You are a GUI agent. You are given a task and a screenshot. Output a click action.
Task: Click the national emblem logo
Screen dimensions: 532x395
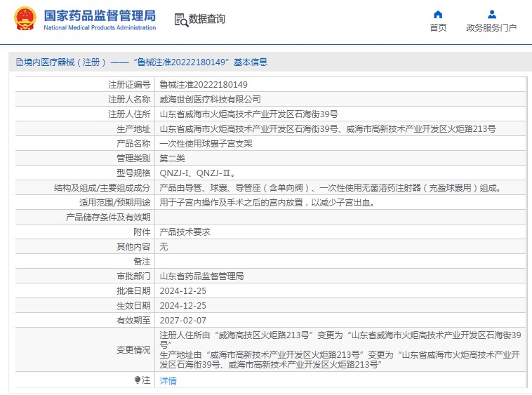click(25, 19)
